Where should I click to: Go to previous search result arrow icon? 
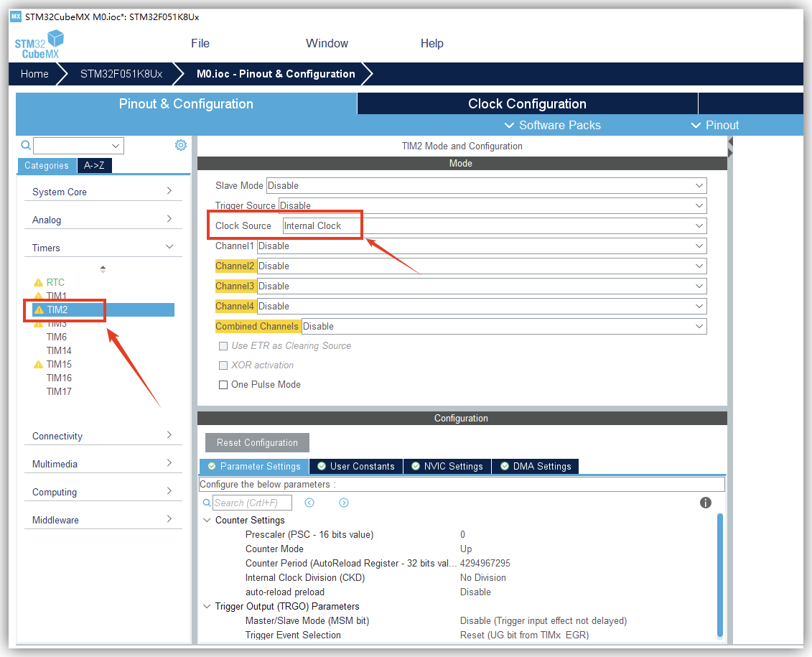pos(309,503)
